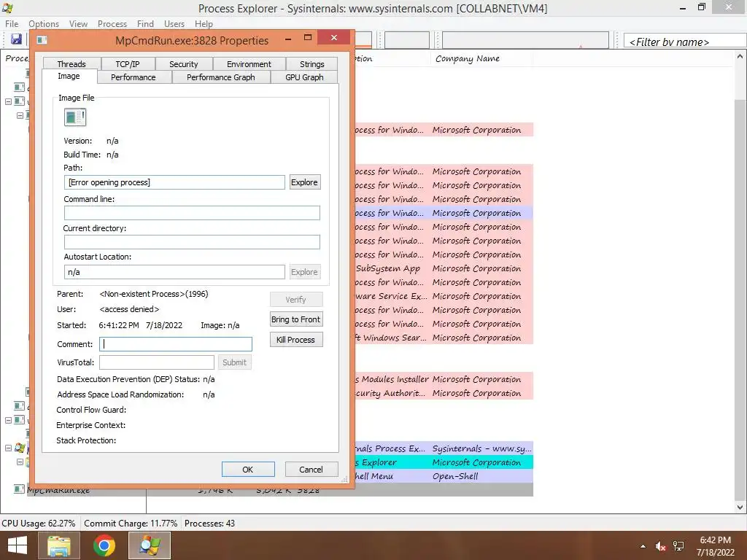The image size is (747, 560).
Task: Collapse the node beside the Windows Explorer row
Action: coord(20,462)
